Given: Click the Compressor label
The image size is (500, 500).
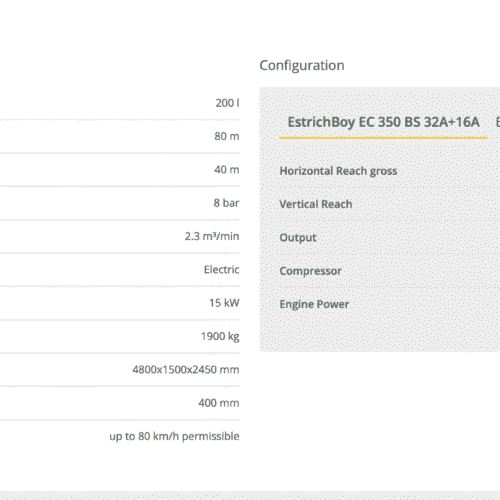Looking at the screenshot, I should [x=310, y=271].
